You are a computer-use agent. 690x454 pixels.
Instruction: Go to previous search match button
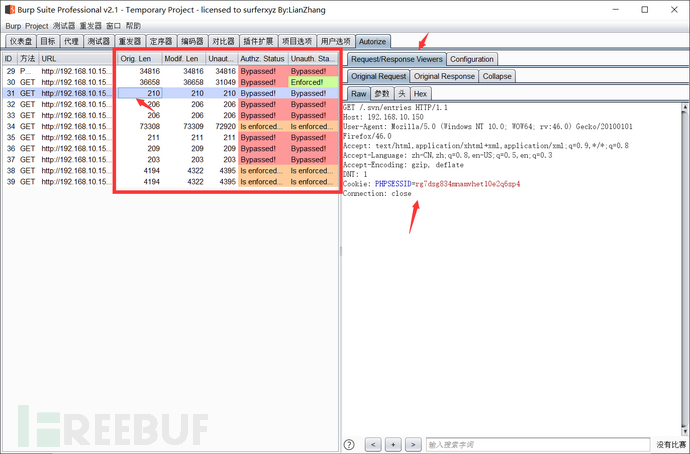(373, 444)
